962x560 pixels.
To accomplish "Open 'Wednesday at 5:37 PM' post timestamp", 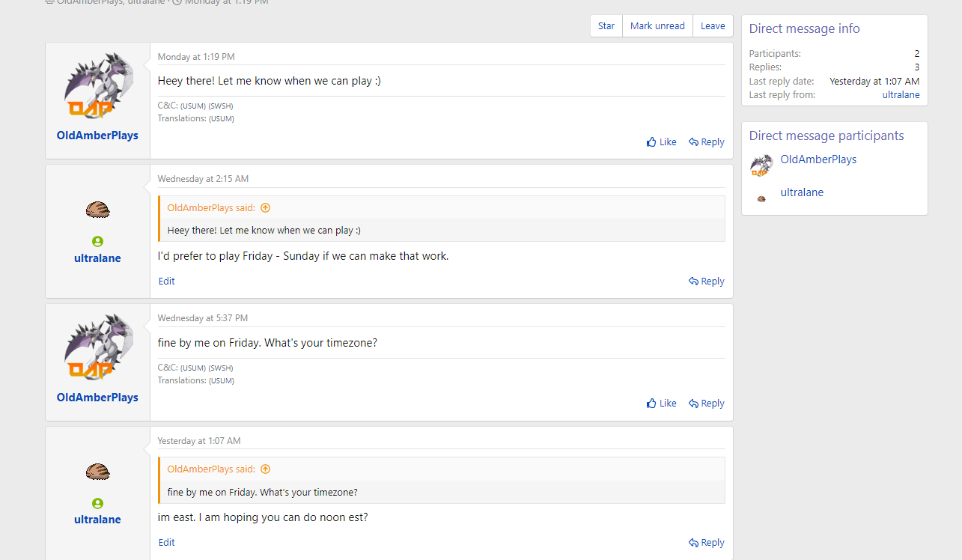I will [203, 318].
